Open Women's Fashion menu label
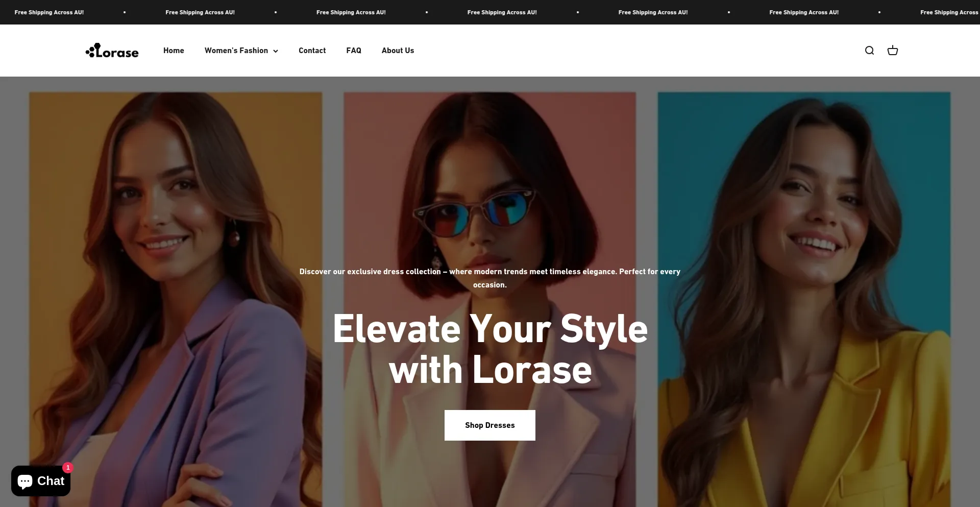The width and height of the screenshot is (980, 507). click(236, 51)
